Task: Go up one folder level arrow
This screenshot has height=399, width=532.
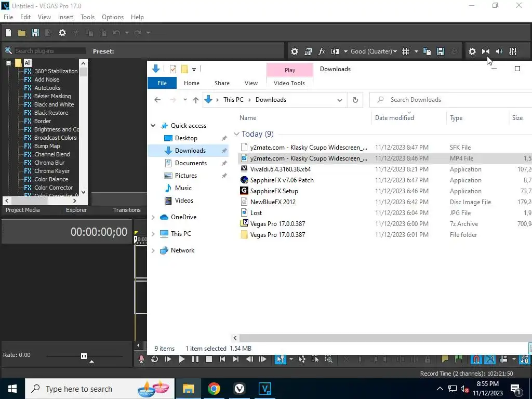Action: [x=196, y=100]
